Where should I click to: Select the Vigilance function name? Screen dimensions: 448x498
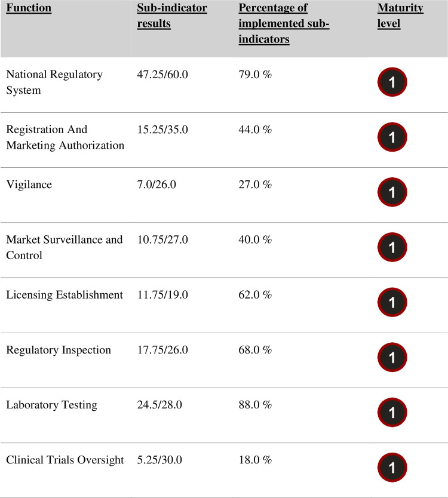29,185
